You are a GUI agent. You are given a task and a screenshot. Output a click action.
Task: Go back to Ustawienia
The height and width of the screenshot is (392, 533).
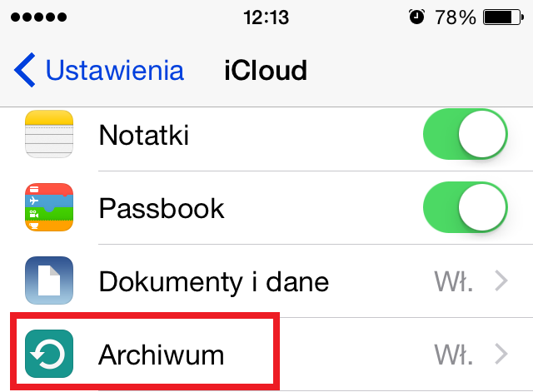point(99,70)
